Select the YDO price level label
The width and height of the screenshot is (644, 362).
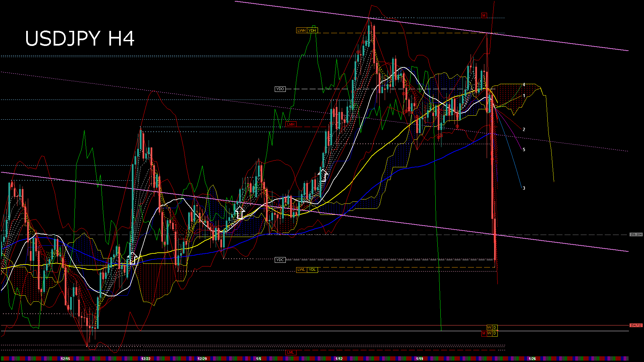pos(280,89)
